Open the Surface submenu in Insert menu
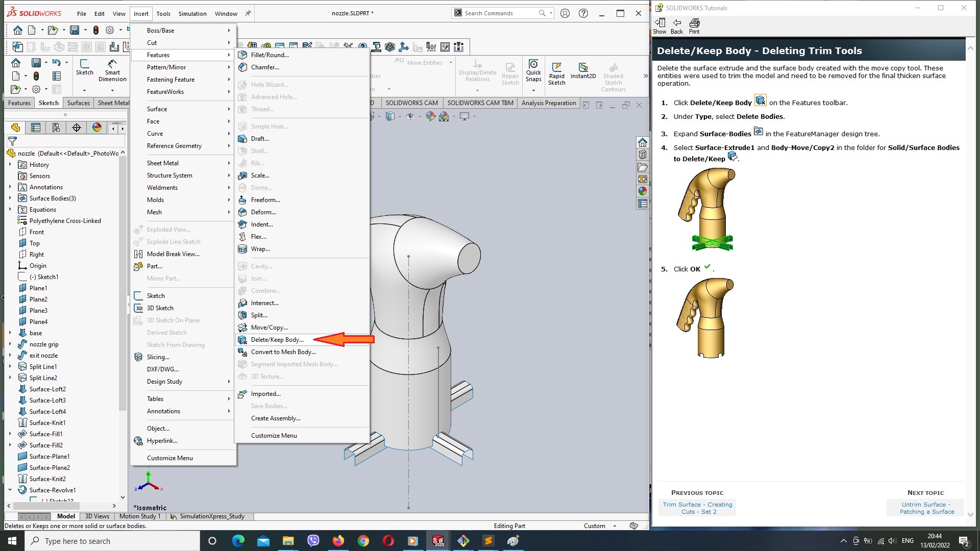The image size is (980, 551). [183, 109]
